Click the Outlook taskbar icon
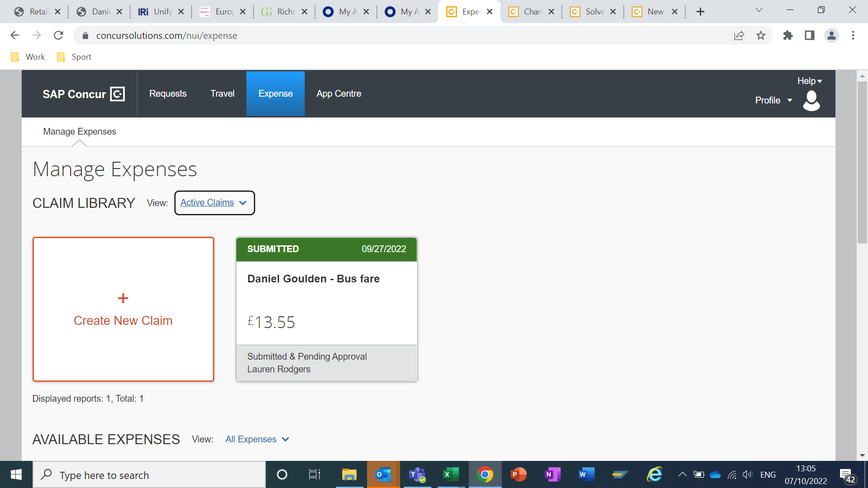This screenshot has height=488, width=868. [382, 474]
